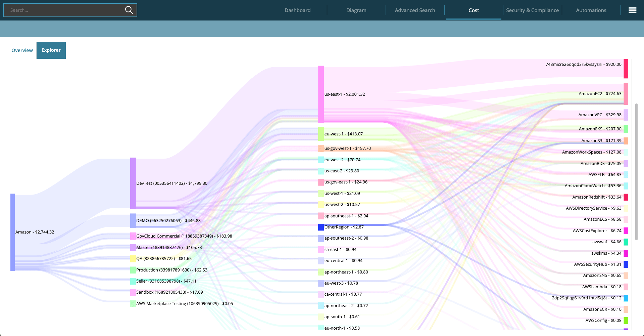644x336 pixels.
Task: Click 'us-east-2 - $29.80' label
Action: pyautogui.click(x=342, y=171)
